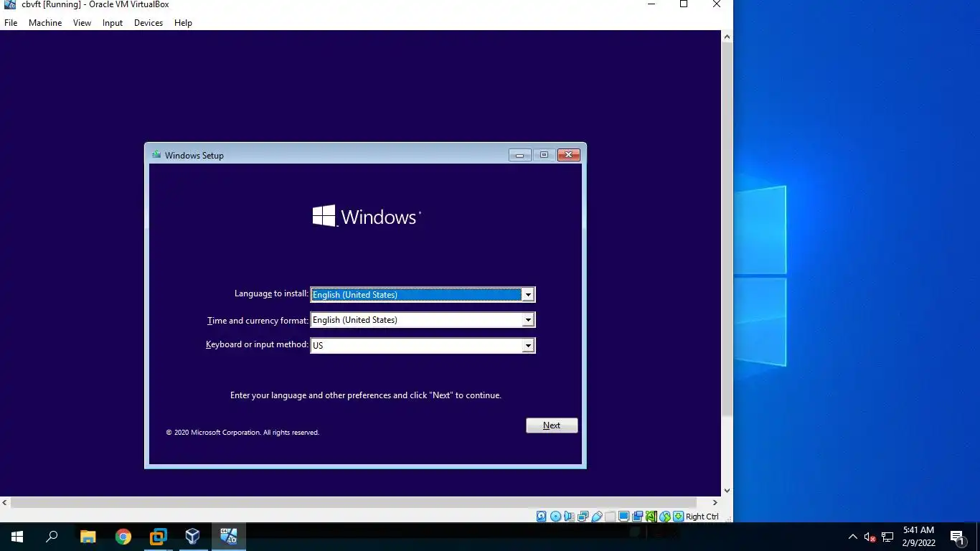Image resolution: width=980 pixels, height=551 pixels.
Task: Open the USB devices status icon
Action: 597,517
